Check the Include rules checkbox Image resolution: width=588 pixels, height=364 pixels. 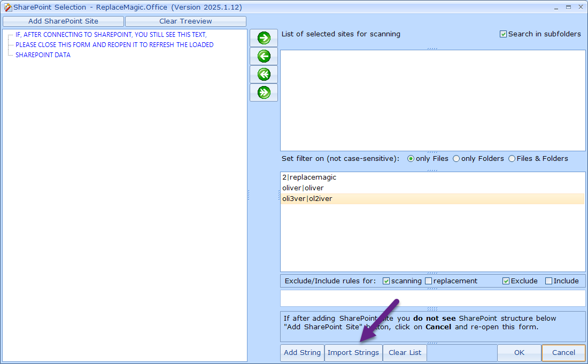(x=548, y=281)
